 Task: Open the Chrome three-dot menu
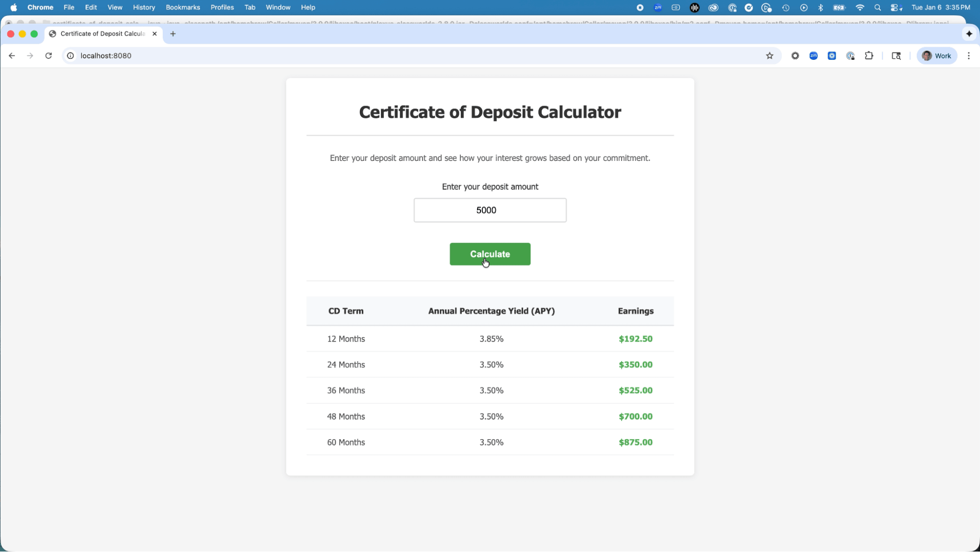tap(969, 55)
